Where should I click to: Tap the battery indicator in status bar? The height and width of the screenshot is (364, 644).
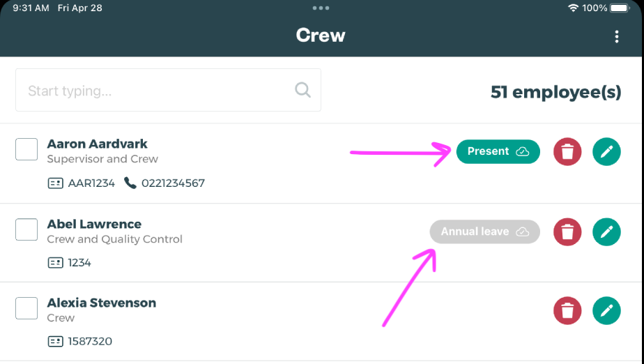pyautogui.click(x=620, y=8)
